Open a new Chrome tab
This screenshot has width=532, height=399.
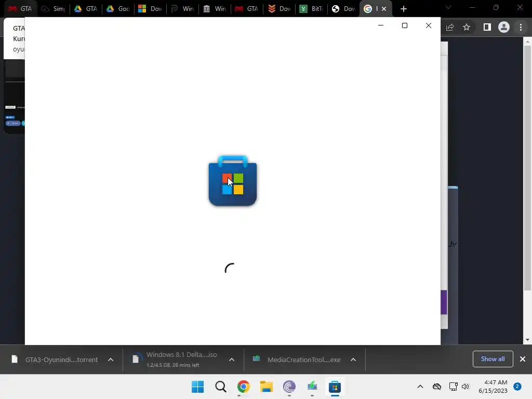pyautogui.click(x=403, y=9)
